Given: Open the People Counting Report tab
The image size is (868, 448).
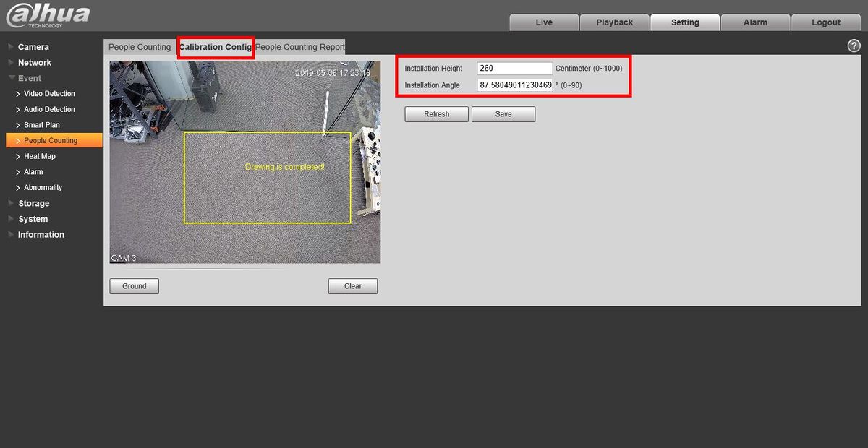Looking at the screenshot, I should (300, 47).
